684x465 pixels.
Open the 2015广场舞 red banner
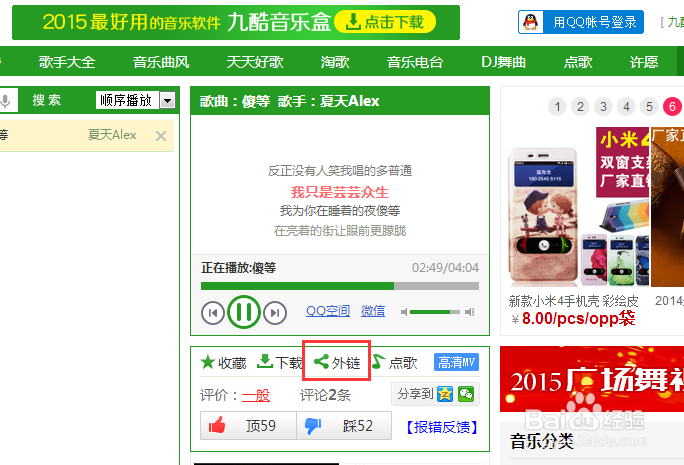(x=592, y=379)
